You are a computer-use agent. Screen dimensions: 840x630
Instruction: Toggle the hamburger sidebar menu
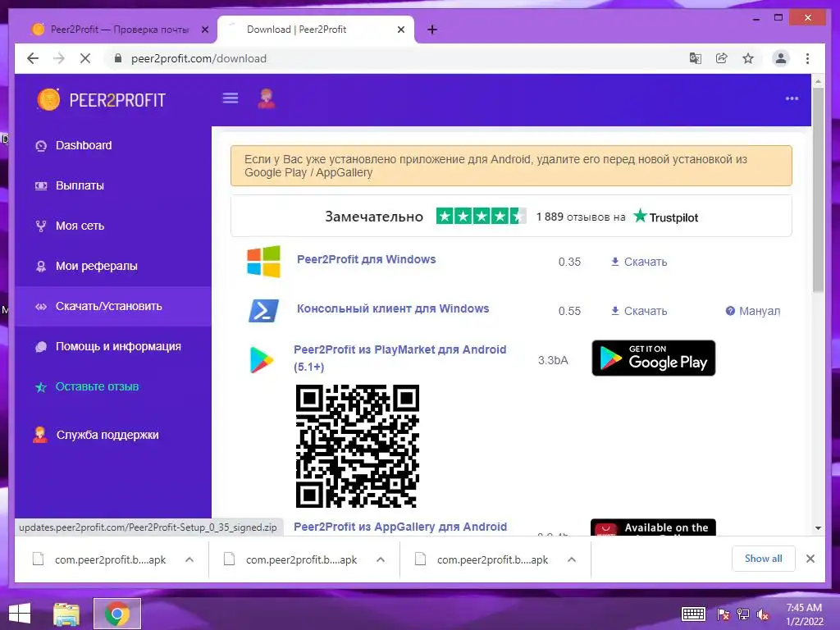(231, 98)
